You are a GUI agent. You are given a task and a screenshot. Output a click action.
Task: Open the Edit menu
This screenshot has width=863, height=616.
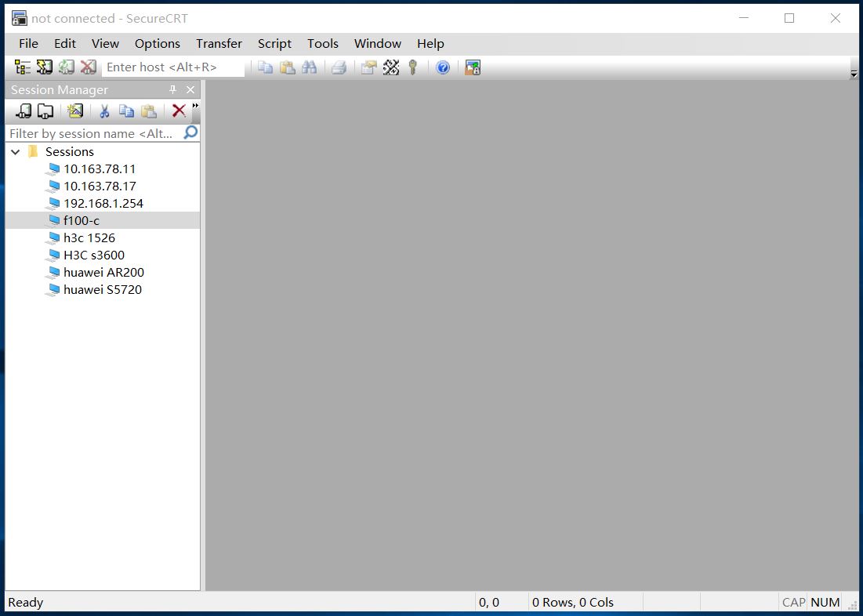coord(65,43)
